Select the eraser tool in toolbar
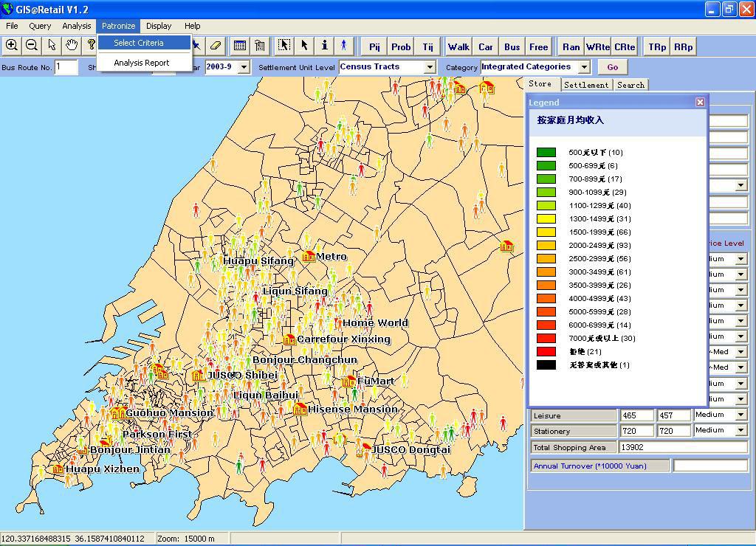Viewport: 756px width, 546px height. coord(216,46)
